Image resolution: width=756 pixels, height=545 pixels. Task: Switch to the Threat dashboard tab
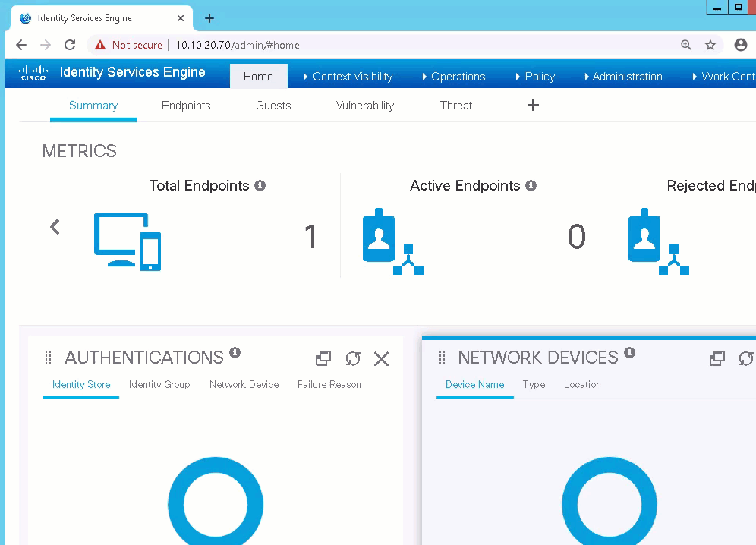coord(456,106)
